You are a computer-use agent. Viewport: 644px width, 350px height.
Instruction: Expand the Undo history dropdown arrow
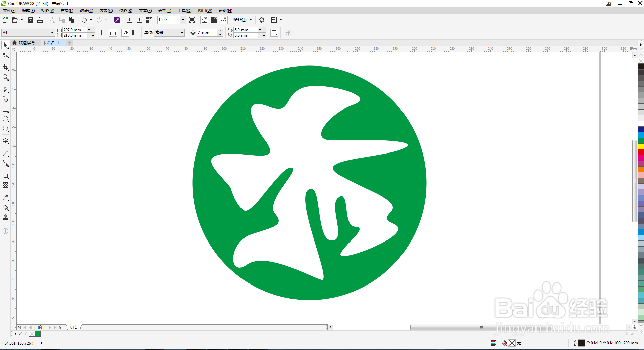point(91,20)
